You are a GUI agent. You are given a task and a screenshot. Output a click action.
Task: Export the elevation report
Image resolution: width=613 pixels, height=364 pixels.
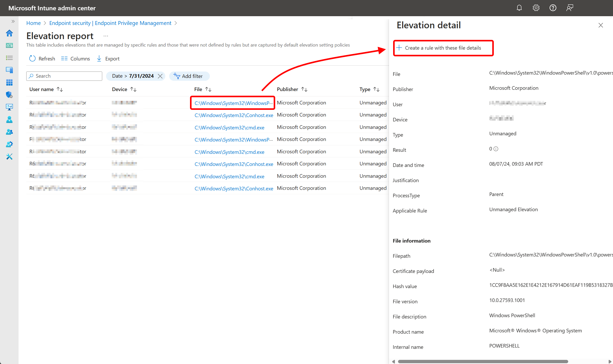coord(108,59)
